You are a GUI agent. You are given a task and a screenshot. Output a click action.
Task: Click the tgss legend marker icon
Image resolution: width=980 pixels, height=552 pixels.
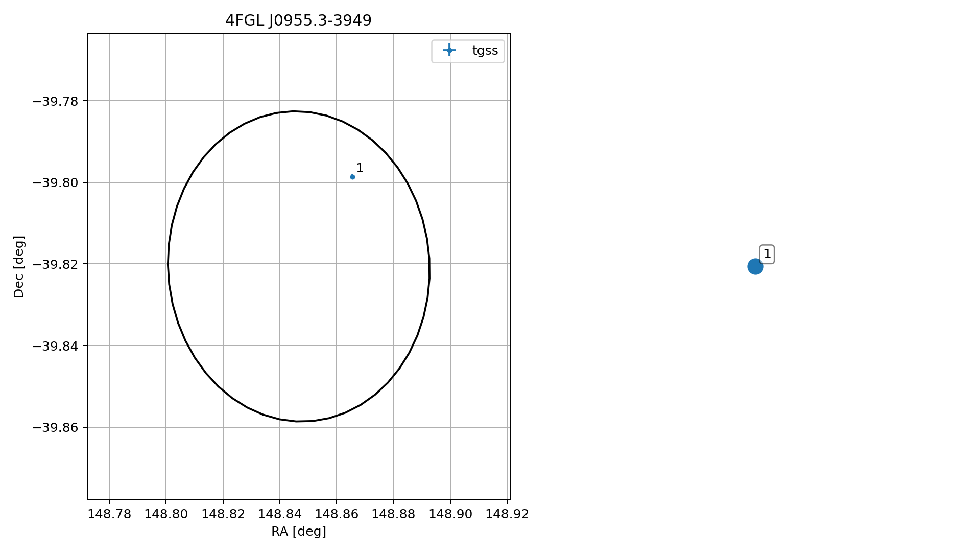(449, 50)
